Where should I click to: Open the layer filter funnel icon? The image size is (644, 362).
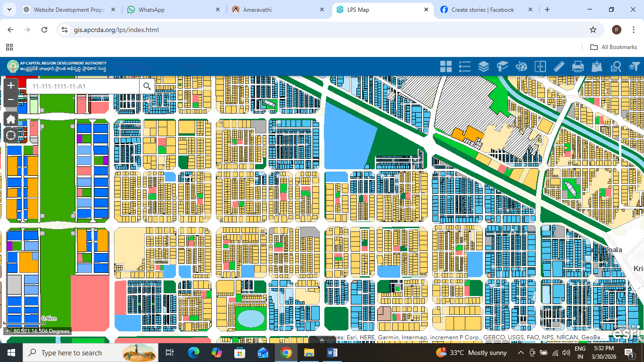click(x=635, y=66)
